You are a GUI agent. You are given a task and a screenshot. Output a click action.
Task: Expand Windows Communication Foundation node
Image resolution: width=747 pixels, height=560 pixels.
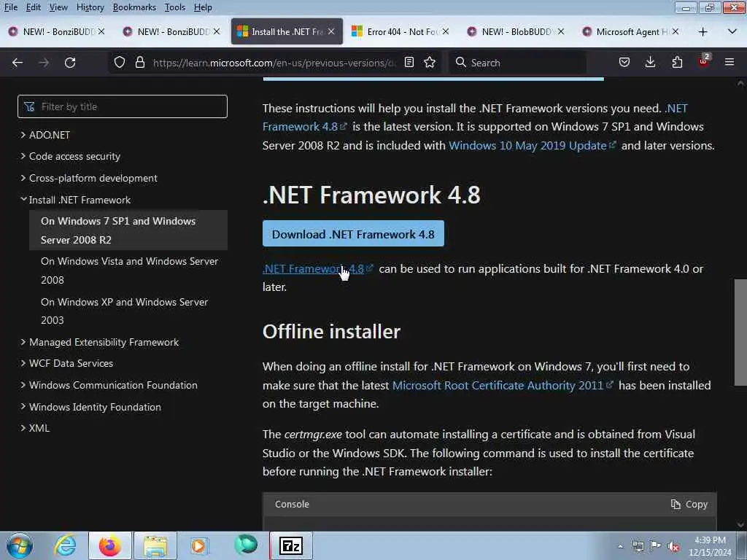23,385
